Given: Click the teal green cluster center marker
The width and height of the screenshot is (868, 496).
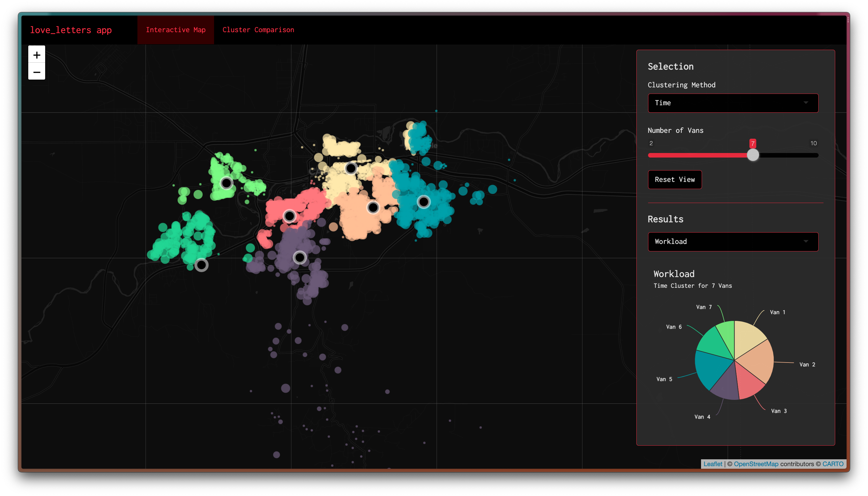Looking at the screenshot, I should tap(201, 265).
